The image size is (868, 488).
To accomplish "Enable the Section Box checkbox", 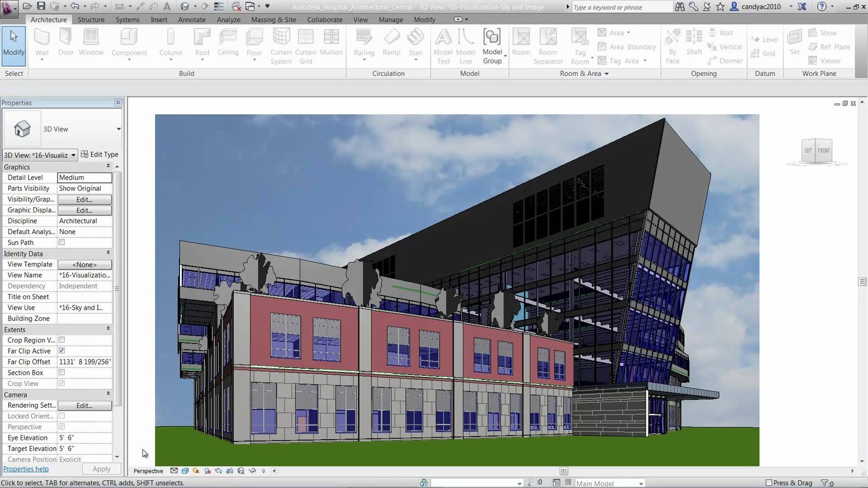I will tap(61, 373).
